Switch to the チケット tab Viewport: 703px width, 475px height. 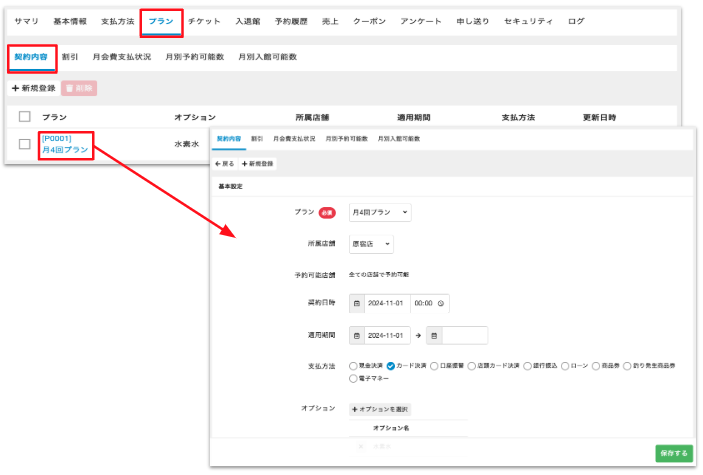pyautogui.click(x=205, y=21)
